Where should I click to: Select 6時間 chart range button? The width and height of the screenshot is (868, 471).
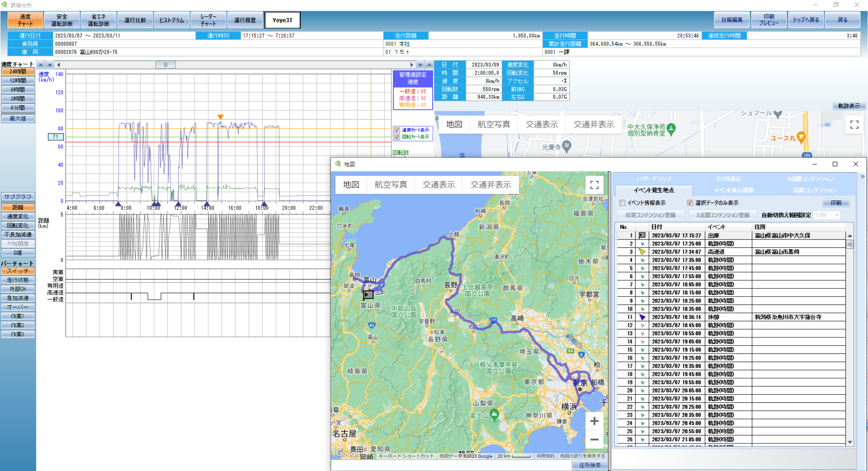18,90
